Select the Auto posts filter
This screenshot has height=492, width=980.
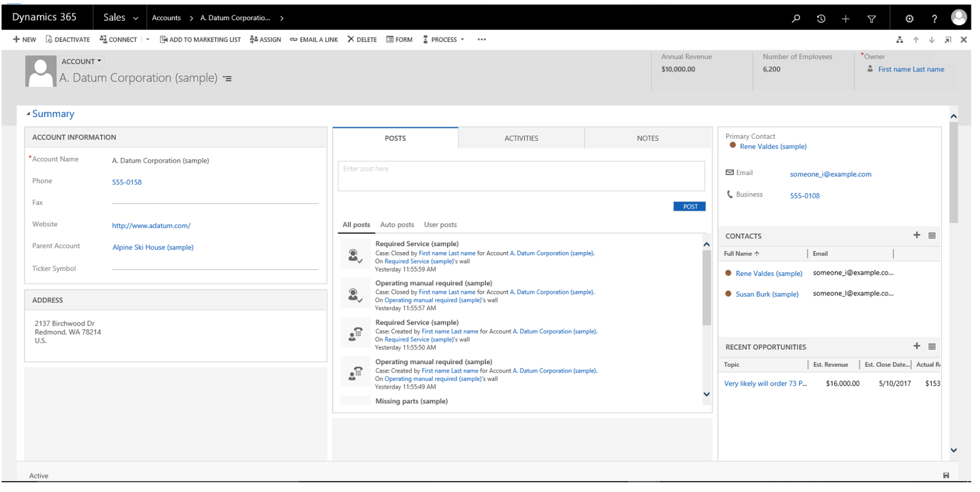click(x=397, y=225)
